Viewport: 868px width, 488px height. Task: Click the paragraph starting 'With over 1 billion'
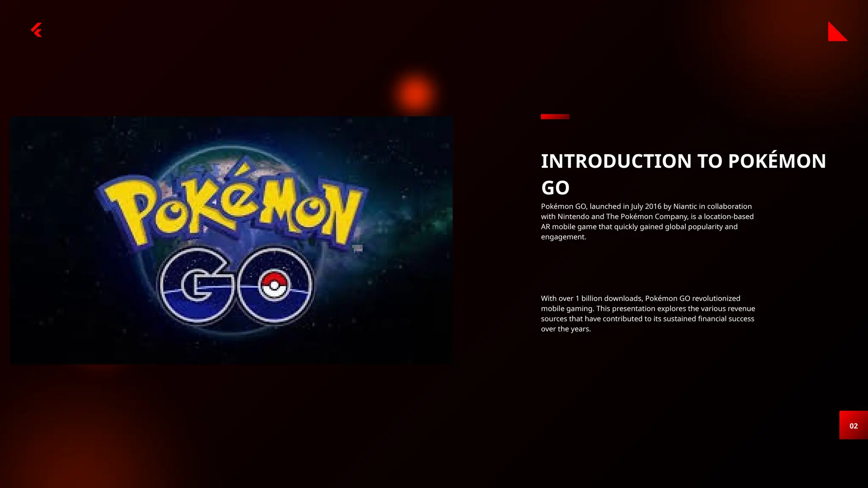tap(648, 313)
